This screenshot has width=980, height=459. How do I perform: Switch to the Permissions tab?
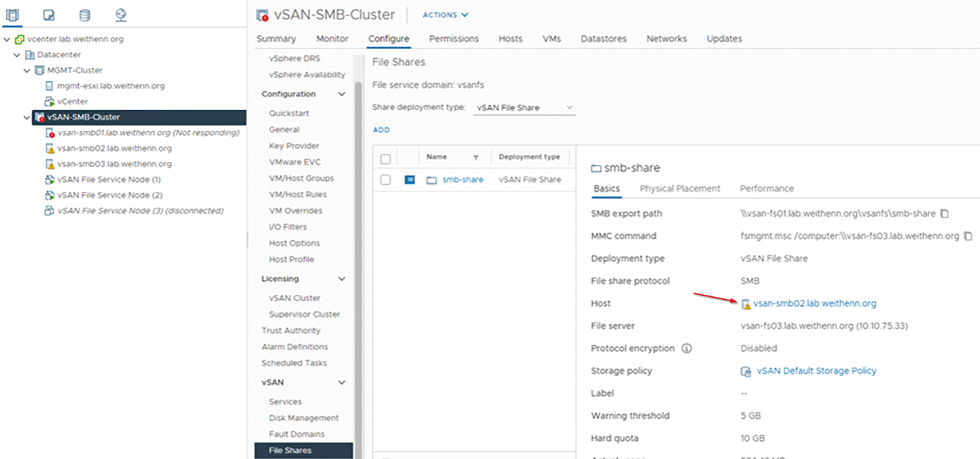coord(454,39)
